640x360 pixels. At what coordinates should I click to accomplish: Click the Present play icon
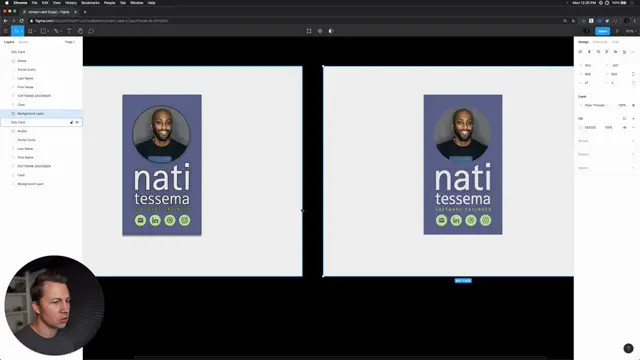click(x=617, y=31)
